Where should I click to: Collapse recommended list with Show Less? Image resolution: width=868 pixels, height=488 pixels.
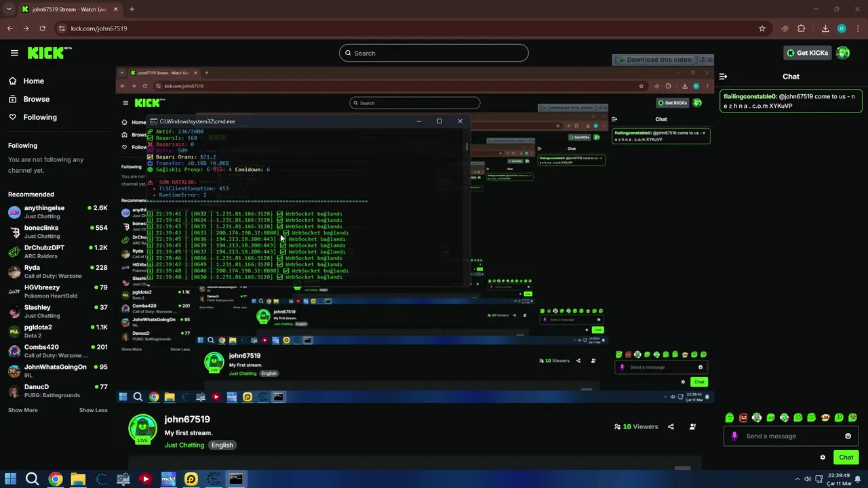(x=93, y=410)
